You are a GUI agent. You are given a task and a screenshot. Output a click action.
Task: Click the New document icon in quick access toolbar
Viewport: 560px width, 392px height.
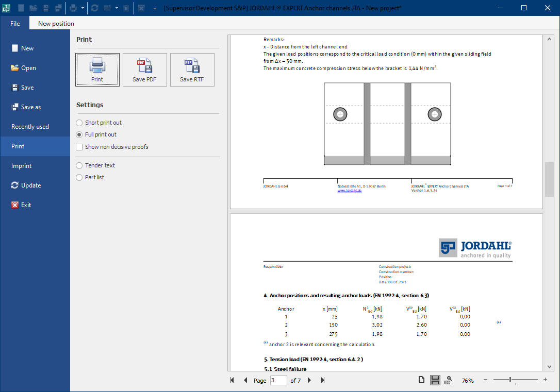point(21,8)
